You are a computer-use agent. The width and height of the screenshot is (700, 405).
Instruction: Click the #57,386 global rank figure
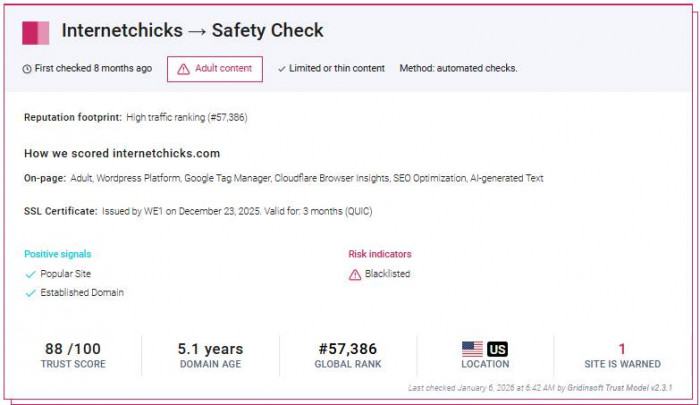click(x=347, y=349)
